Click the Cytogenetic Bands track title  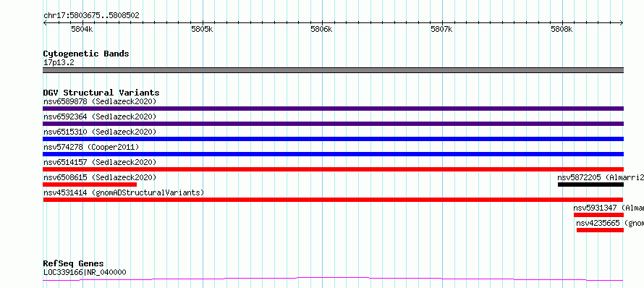86,54
